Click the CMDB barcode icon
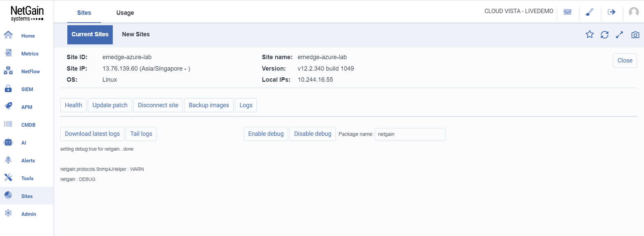This screenshot has height=236, width=644. click(8, 124)
